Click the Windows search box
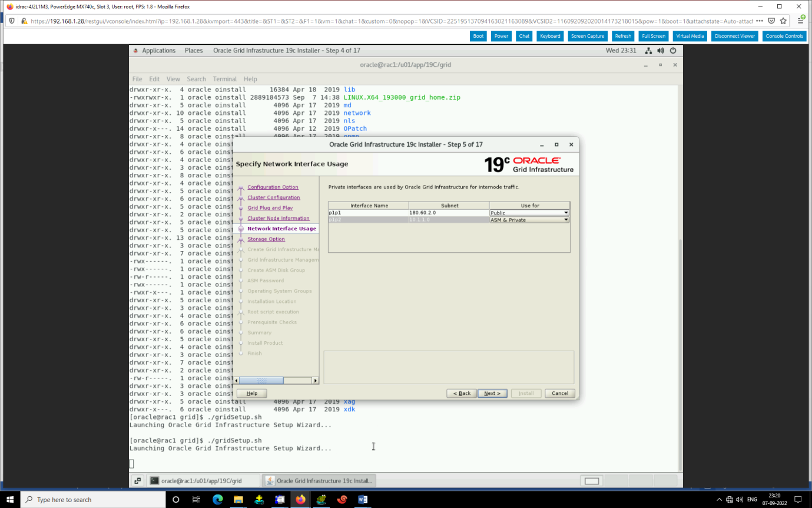 [93, 499]
